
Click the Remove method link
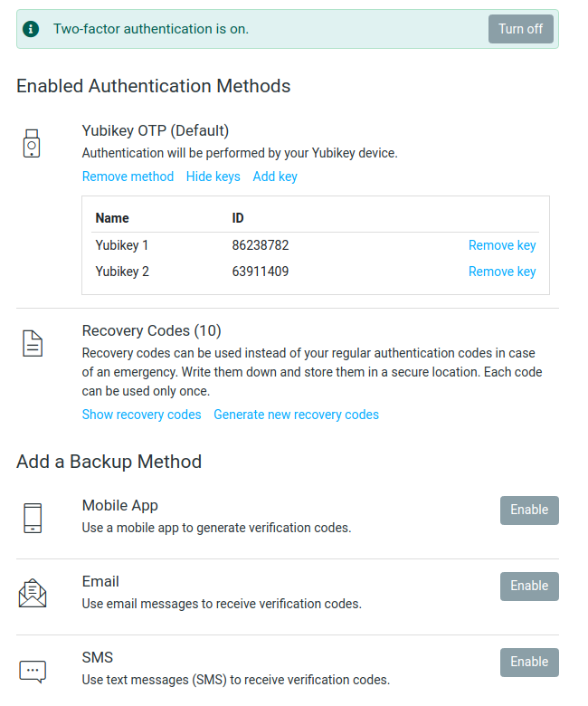[x=128, y=176]
